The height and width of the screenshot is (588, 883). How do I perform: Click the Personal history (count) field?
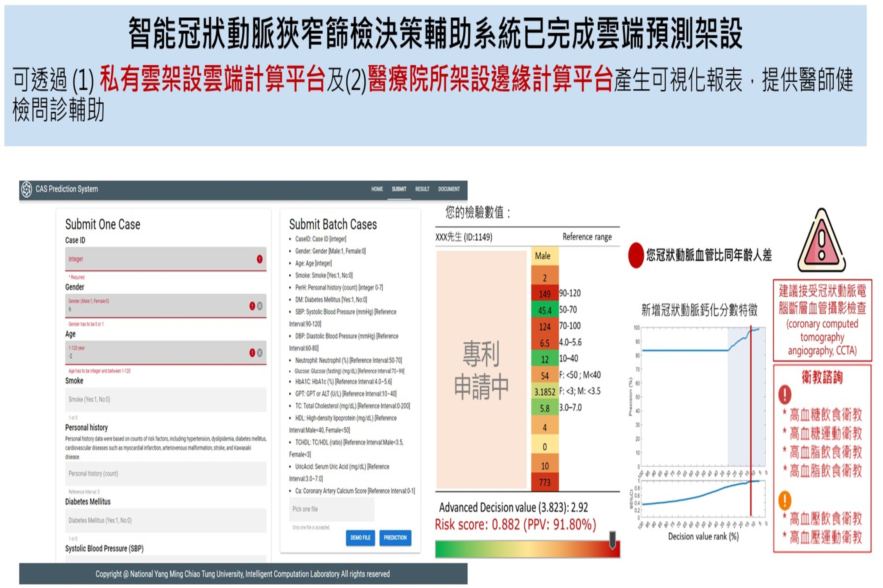pyautogui.click(x=166, y=474)
